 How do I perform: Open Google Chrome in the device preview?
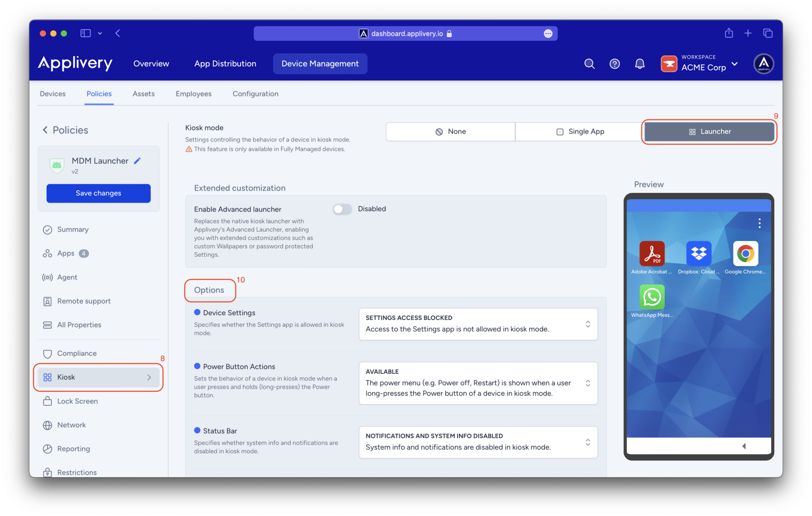(x=745, y=254)
